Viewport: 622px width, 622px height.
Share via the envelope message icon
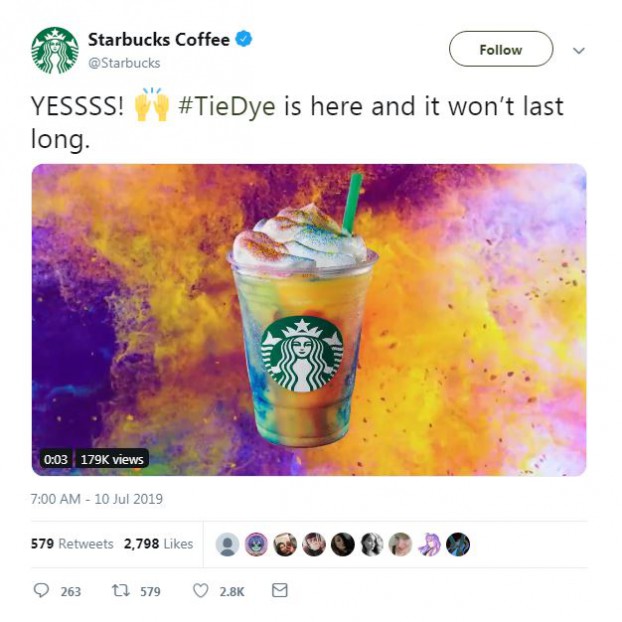point(280,590)
